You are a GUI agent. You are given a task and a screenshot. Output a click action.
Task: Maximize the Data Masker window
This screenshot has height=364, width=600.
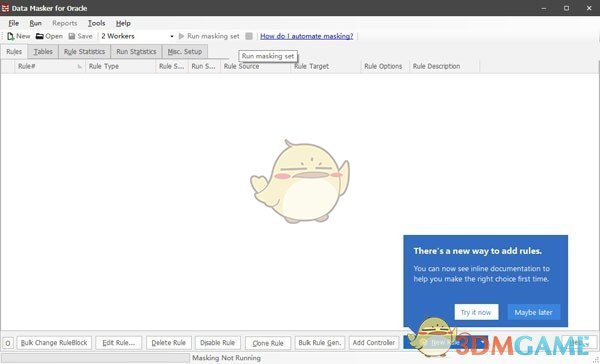[567, 8]
